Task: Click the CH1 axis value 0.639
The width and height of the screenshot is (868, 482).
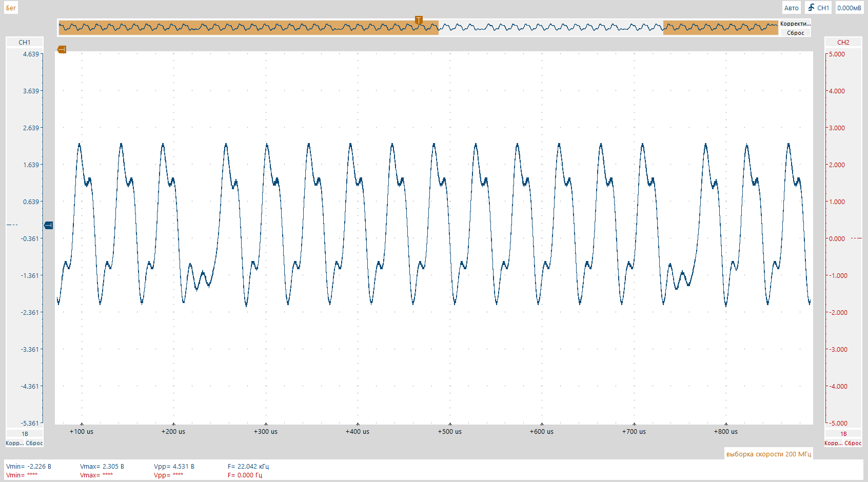Action: pyautogui.click(x=31, y=202)
